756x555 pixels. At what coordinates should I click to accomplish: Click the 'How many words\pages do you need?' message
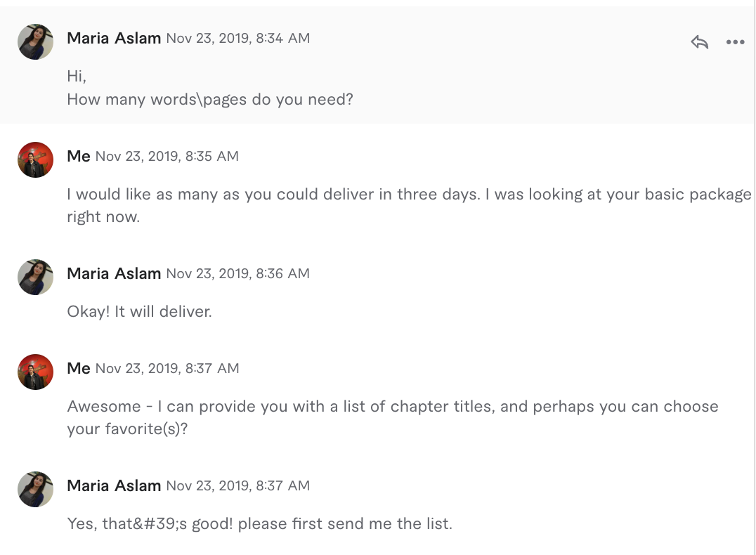coord(209,99)
